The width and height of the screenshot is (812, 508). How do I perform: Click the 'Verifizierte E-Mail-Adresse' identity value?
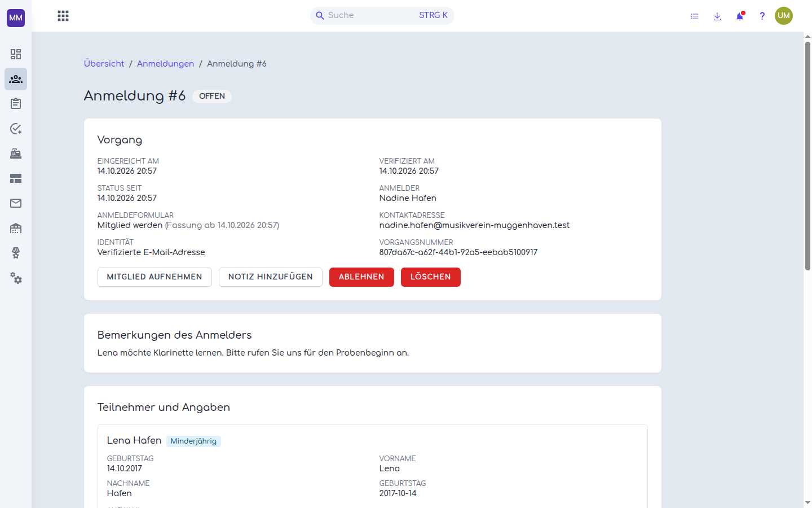pyautogui.click(x=151, y=252)
